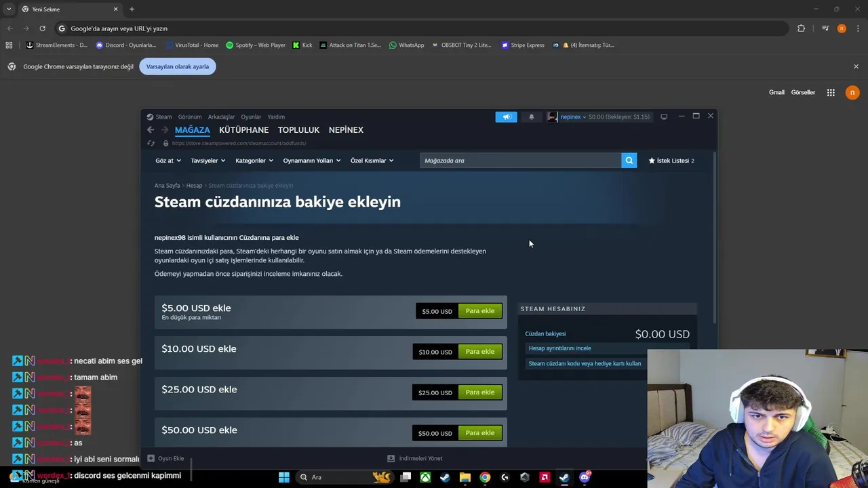Click Para ekle for $25.00 USD

tap(480, 392)
